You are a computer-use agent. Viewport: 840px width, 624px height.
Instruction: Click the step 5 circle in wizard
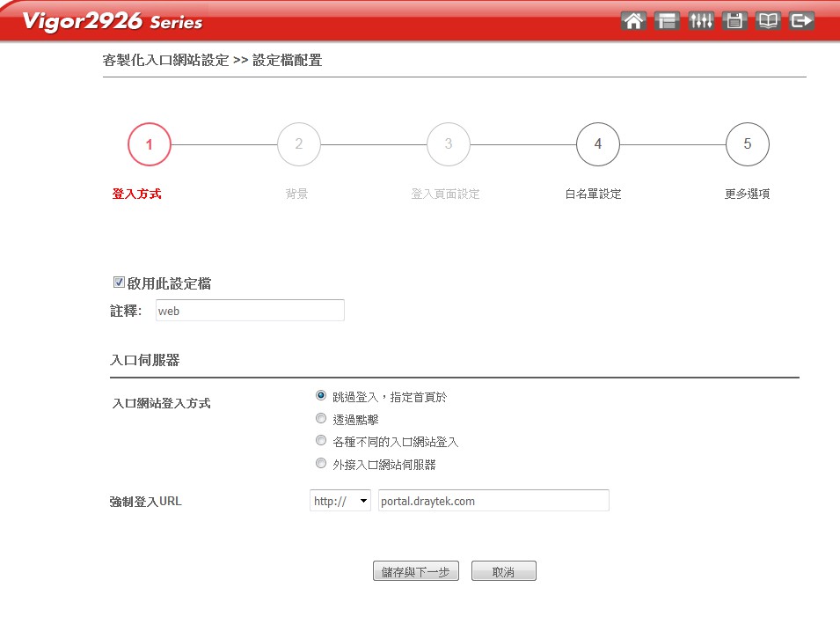tap(748, 144)
